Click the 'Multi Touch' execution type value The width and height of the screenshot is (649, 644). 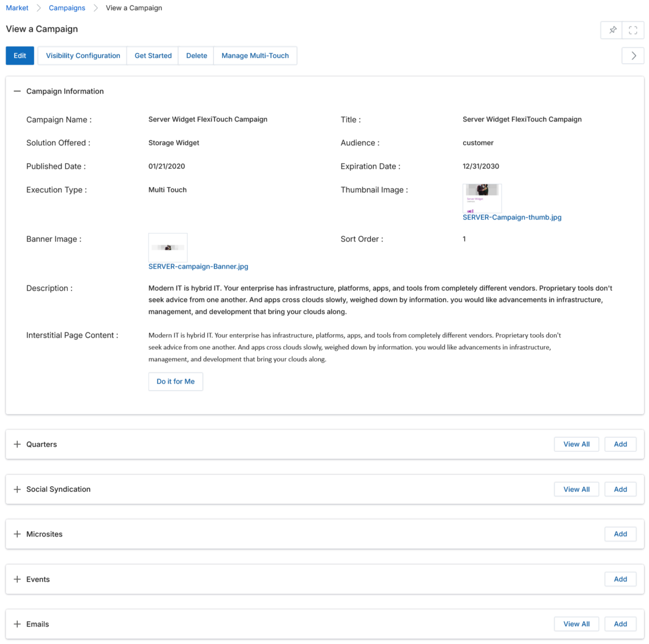point(168,190)
